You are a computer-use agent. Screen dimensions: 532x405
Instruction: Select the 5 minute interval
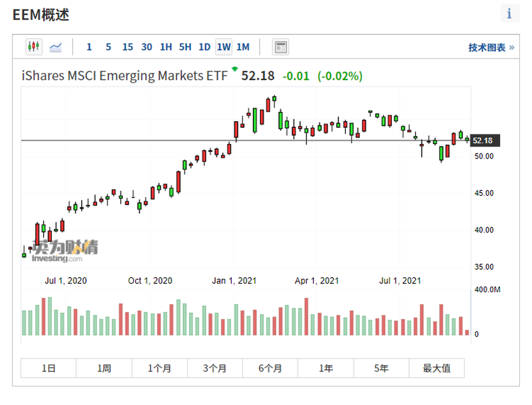pos(108,47)
